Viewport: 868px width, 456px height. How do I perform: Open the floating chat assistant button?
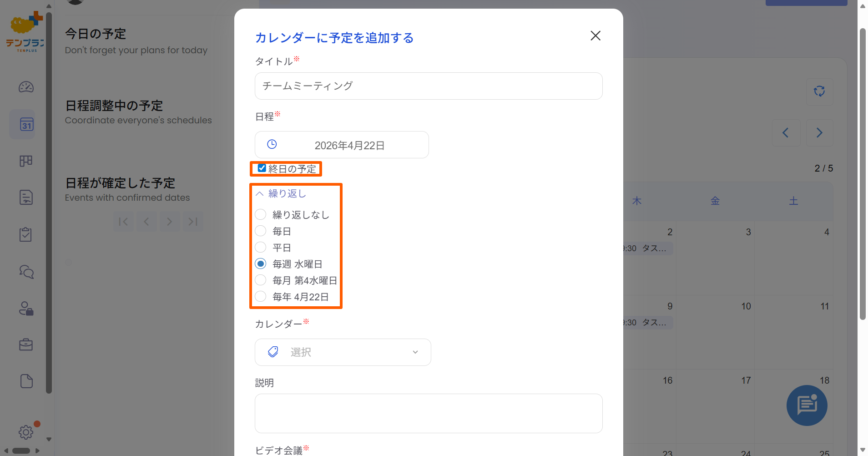pos(807,405)
